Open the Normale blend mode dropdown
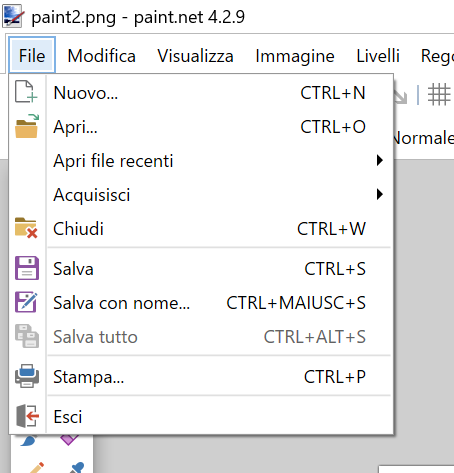The width and height of the screenshot is (454, 473). pyautogui.click(x=423, y=138)
